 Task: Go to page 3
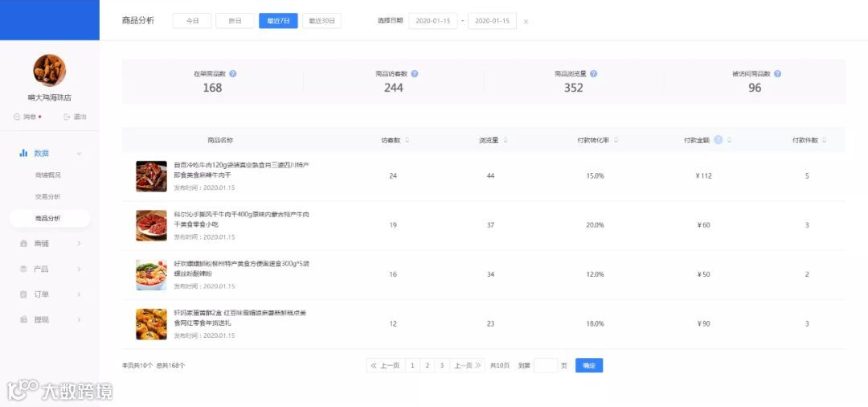(442, 365)
